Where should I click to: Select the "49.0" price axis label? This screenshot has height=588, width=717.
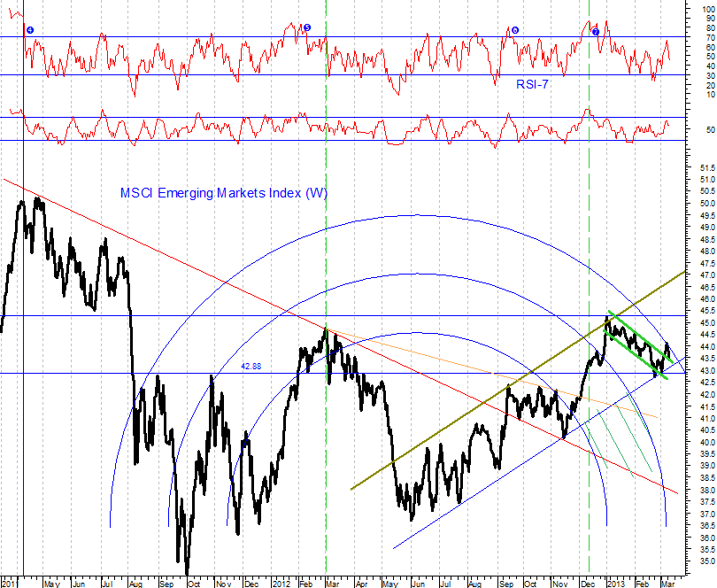(707, 228)
